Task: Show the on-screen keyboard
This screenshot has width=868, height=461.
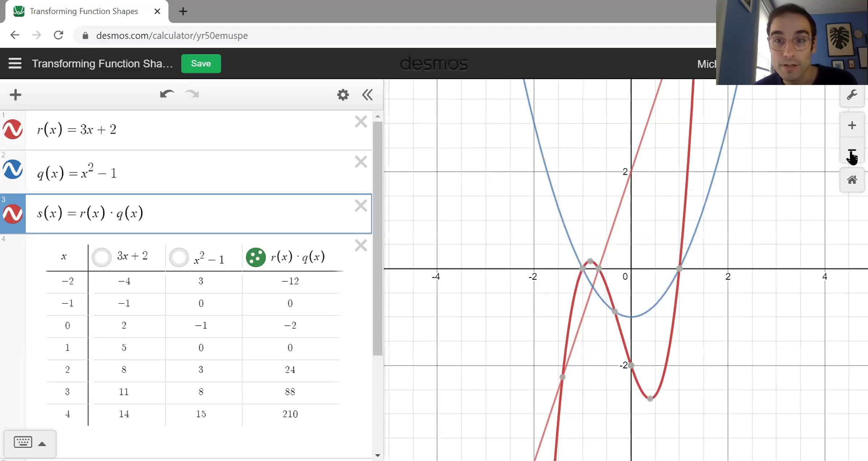Action: [23, 442]
